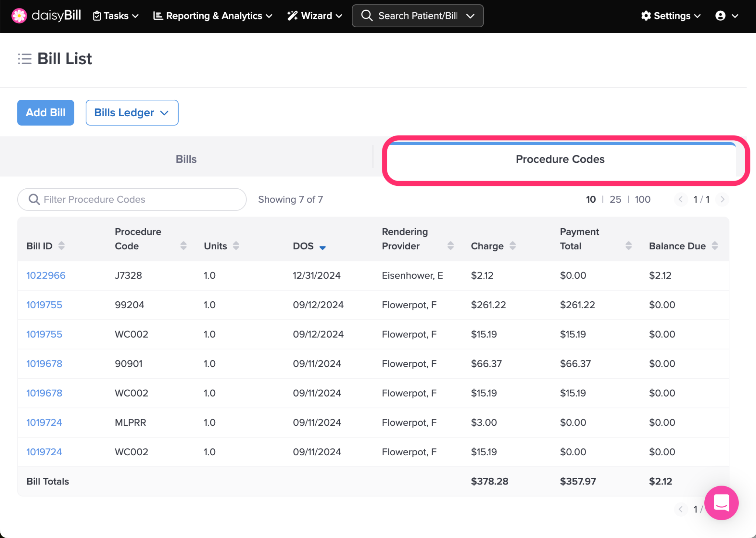The image size is (756, 538).
Task: Switch to the Bills tab
Action: [186, 159]
